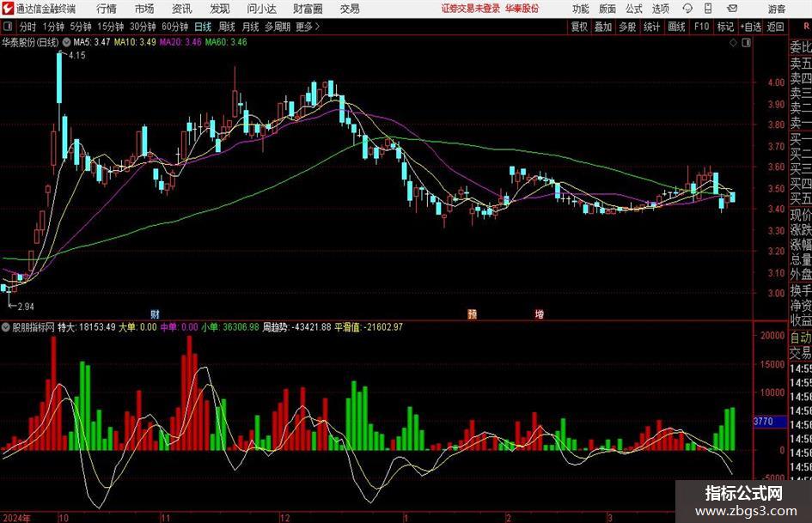
Task: Open the 交易 menu
Action: (x=350, y=9)
